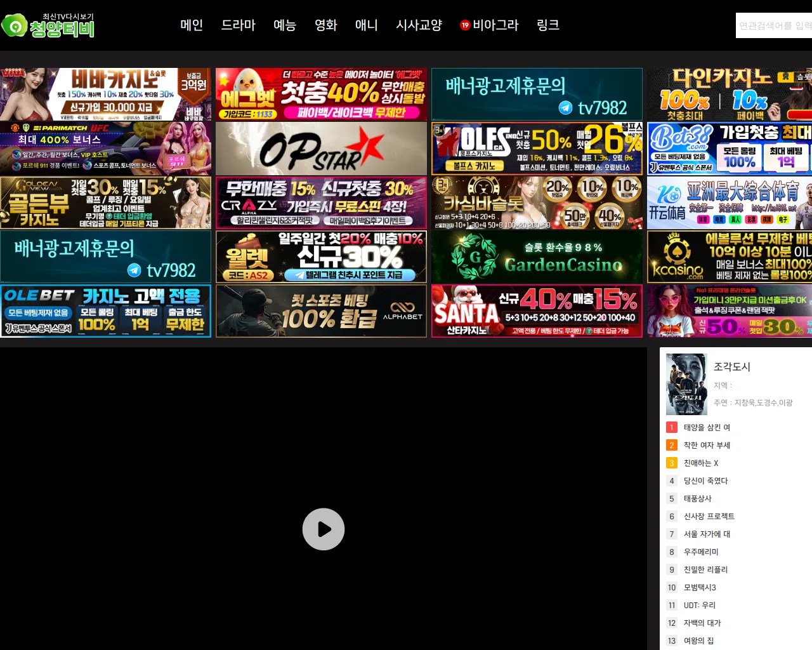This screenshot has width=812, height=650.
Task: Open the 애니 menu
Action: click(367, 25)
